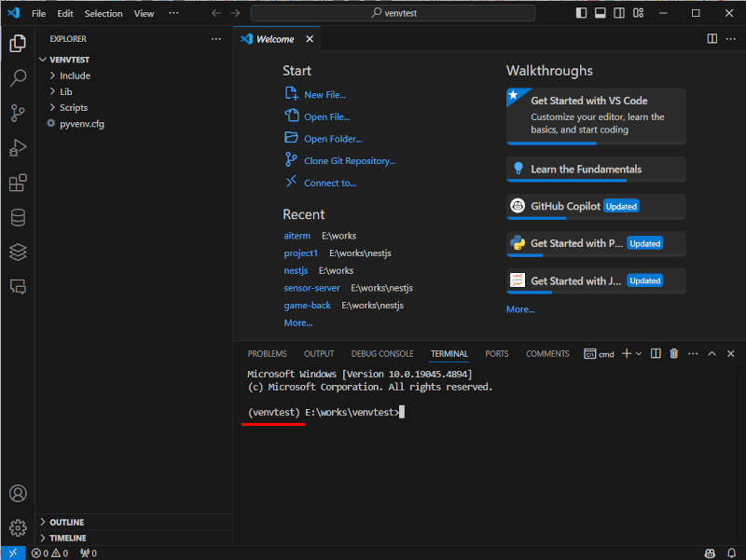The image size is (746, 560).
Task: Open editor More Actions ellipsis
Action: 731,38
